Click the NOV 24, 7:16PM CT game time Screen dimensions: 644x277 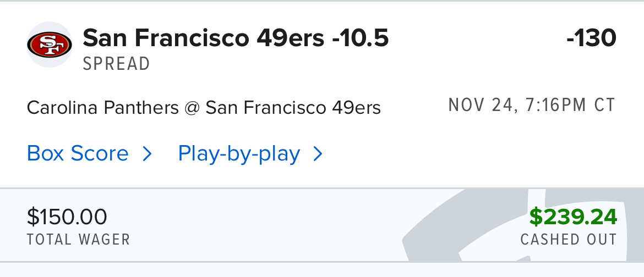532,105
